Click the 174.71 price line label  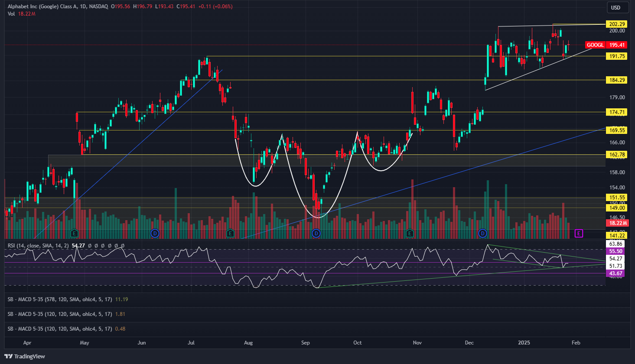pos(617,112)
